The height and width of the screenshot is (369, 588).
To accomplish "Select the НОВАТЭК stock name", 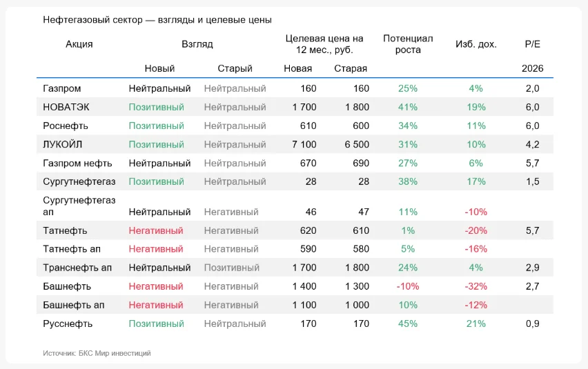I will (66, 107).
